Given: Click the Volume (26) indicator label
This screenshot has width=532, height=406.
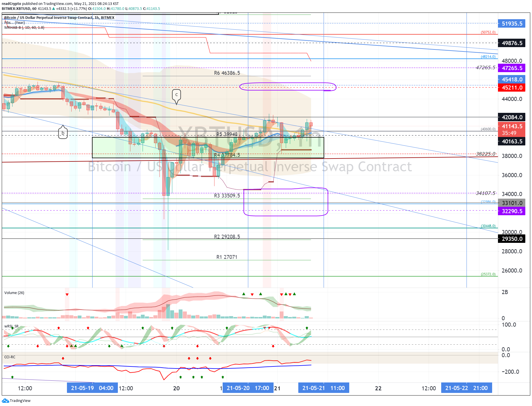Looking at the screenshot, I should pos(14,293).
